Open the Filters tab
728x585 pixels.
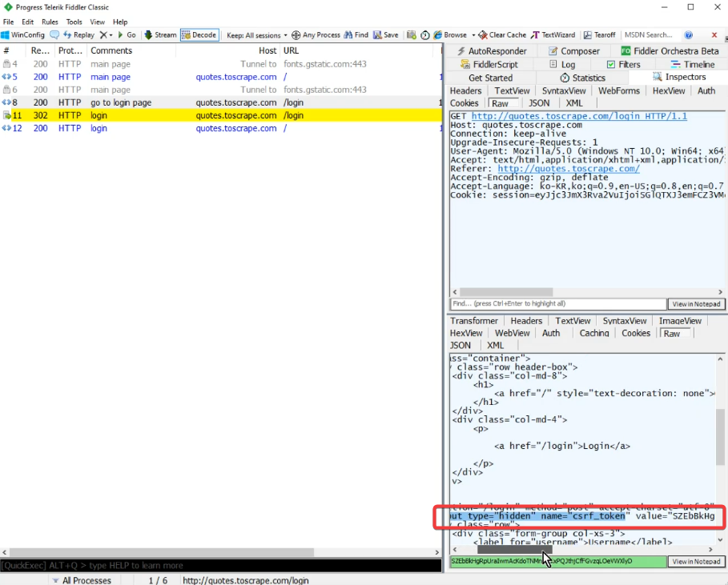tap(623, 65)
